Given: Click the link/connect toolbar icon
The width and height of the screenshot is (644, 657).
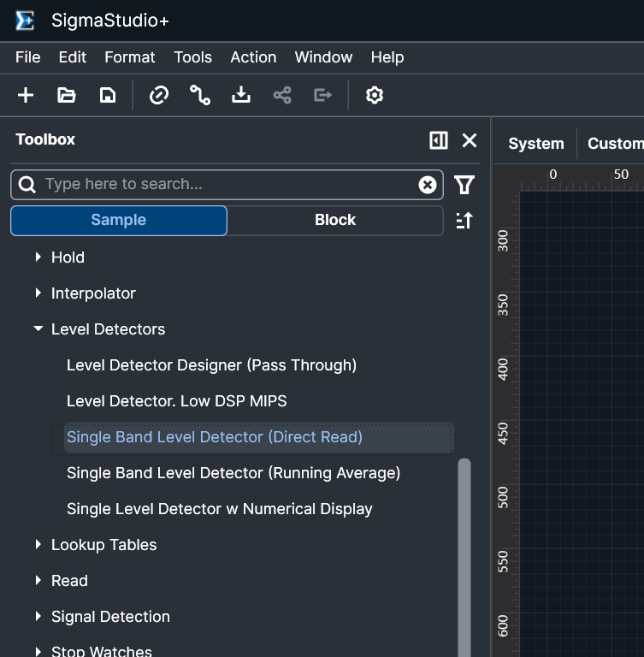Looking at the screenshot, I should (x=159, y=95).
